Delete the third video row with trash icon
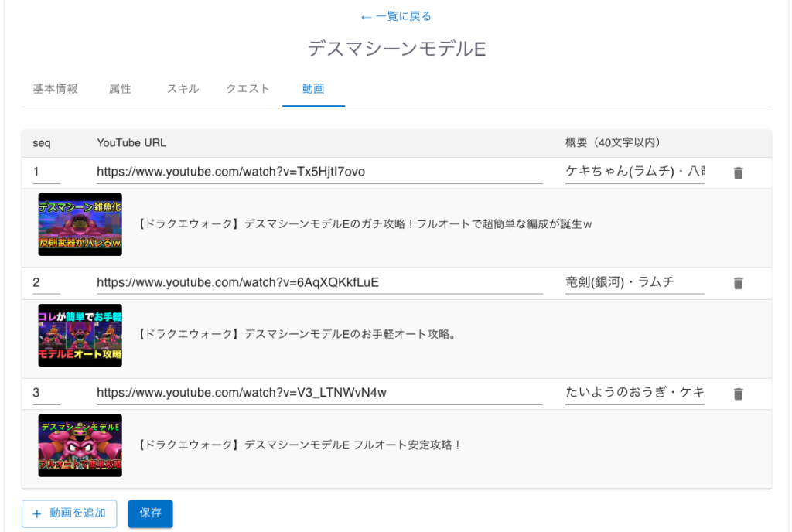 tap(738, 394)
